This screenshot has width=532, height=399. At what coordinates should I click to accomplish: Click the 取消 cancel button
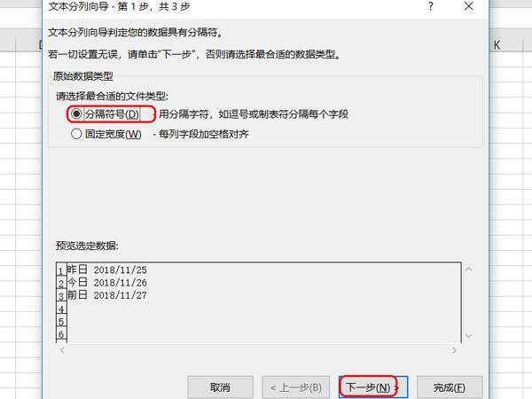(220, 387)
